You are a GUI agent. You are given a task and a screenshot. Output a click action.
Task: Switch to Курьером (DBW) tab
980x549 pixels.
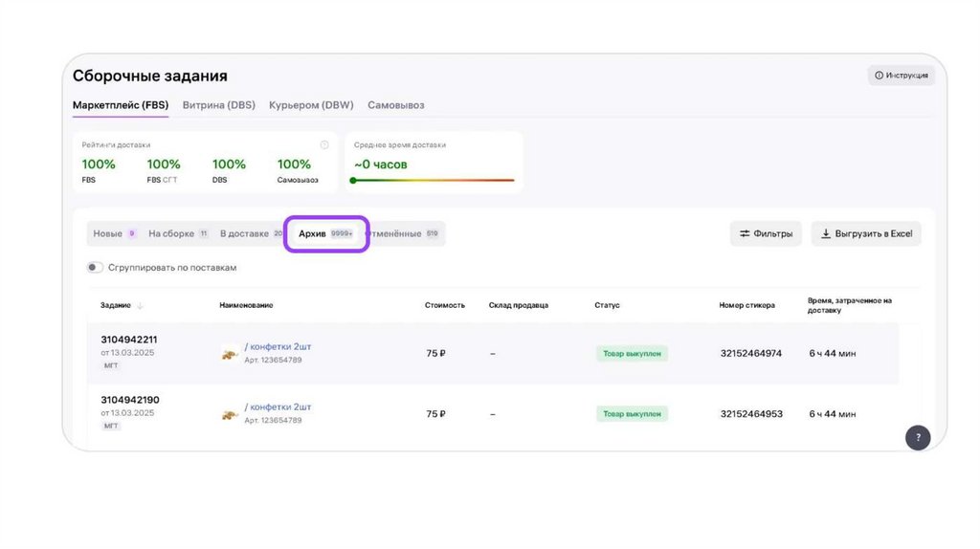click(311, 105)
